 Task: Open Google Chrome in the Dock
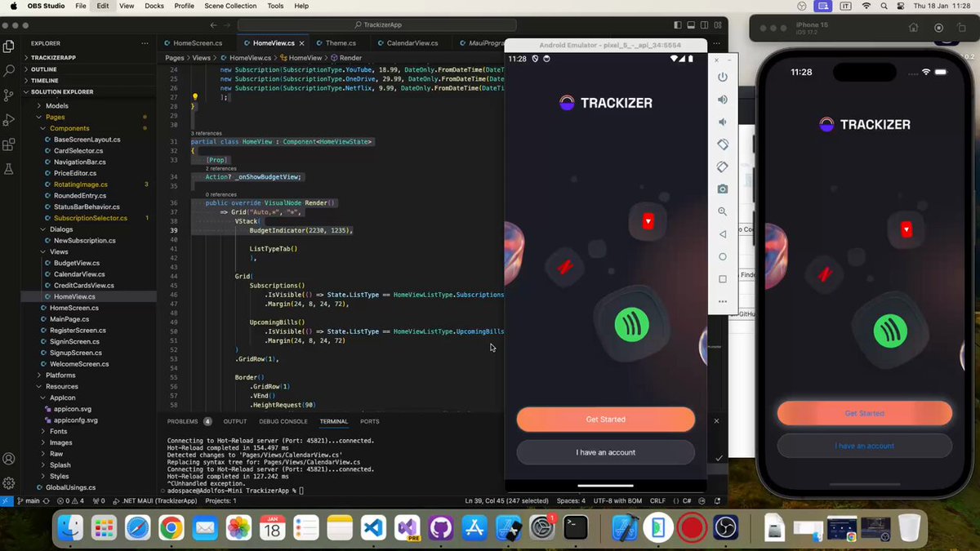click(171, 528)
